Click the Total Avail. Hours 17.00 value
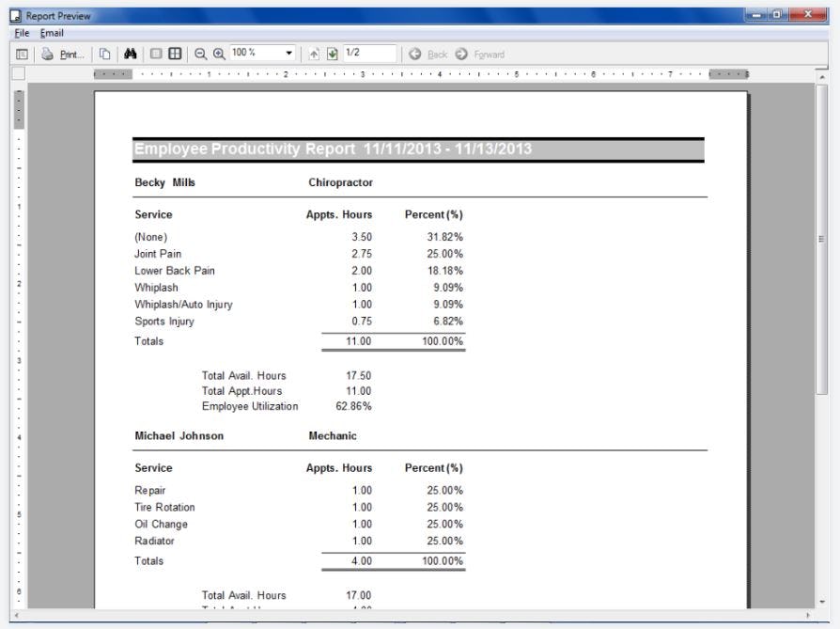 pos(358,596)
